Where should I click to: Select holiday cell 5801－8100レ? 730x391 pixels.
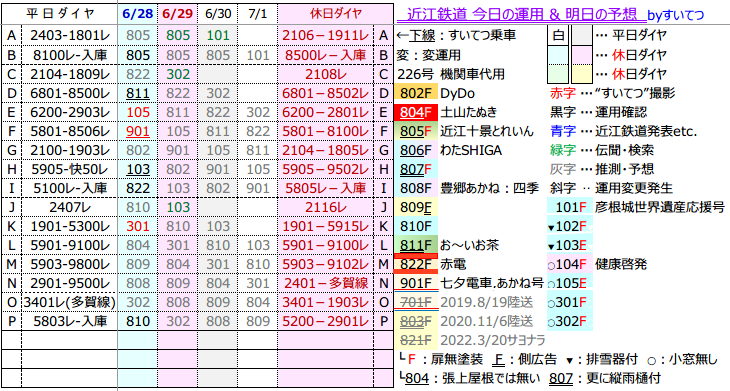coord(325,131)
